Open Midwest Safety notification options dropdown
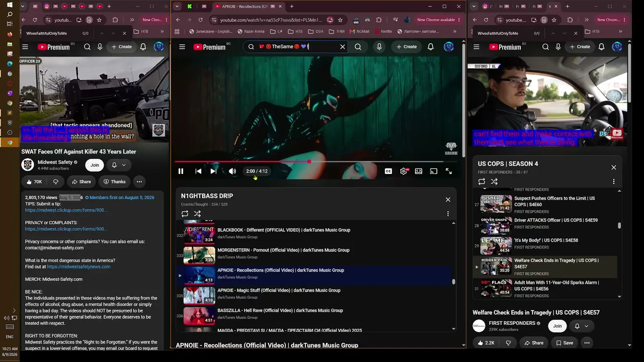This screenshot has width=644, height=362. (x=119, y=164)
